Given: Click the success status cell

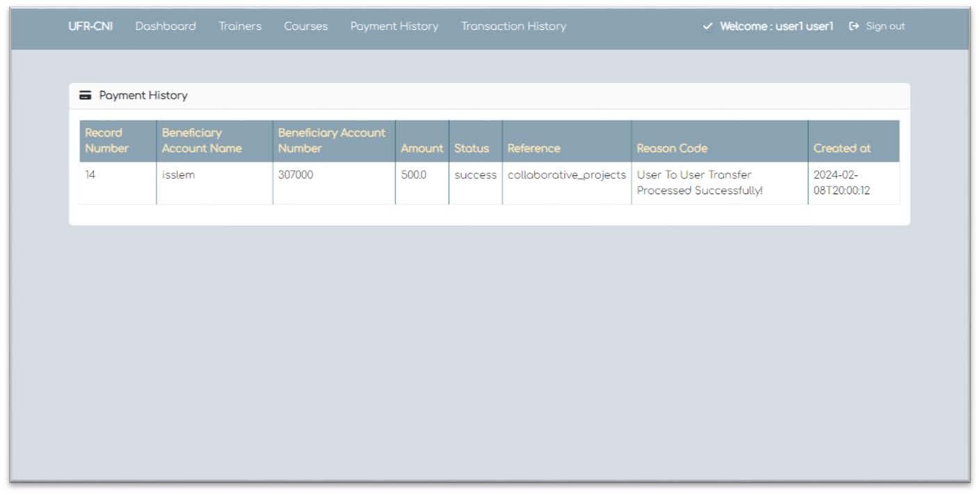Looking at the screenshot, I should pos(475,175).
